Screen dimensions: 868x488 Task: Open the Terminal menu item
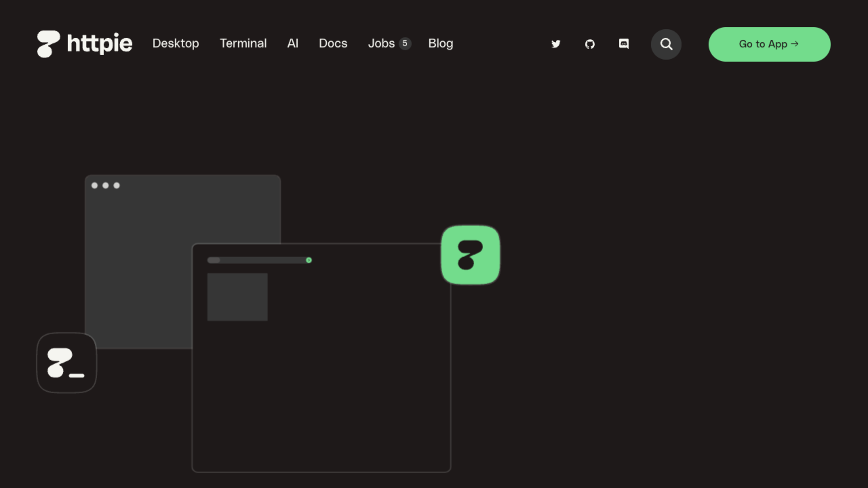coord(243,43)
